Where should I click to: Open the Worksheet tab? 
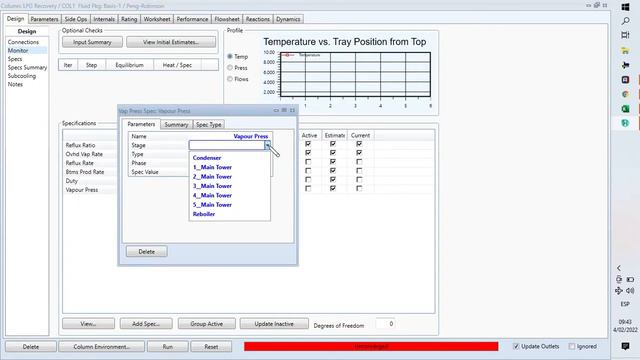pos(157,19)
